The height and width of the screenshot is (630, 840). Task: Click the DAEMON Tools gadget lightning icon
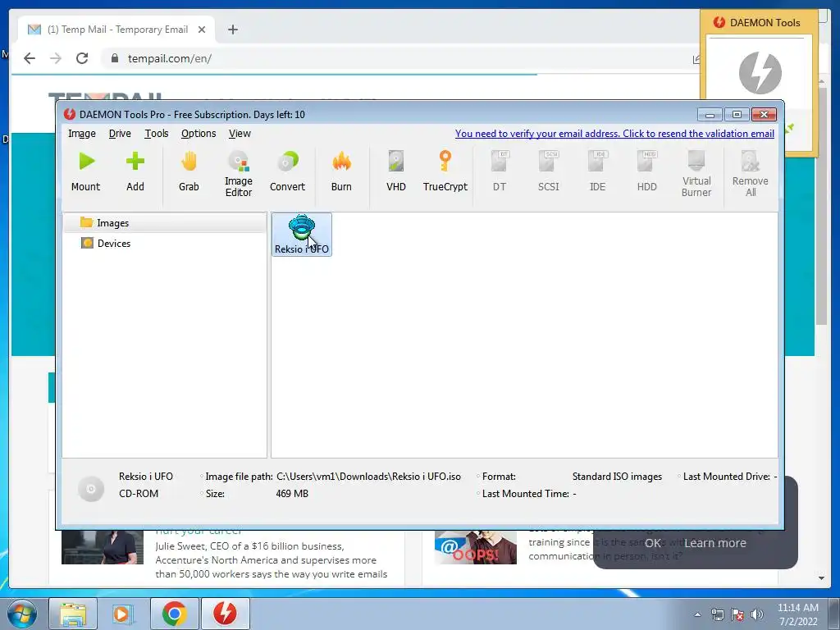(760, 72)
